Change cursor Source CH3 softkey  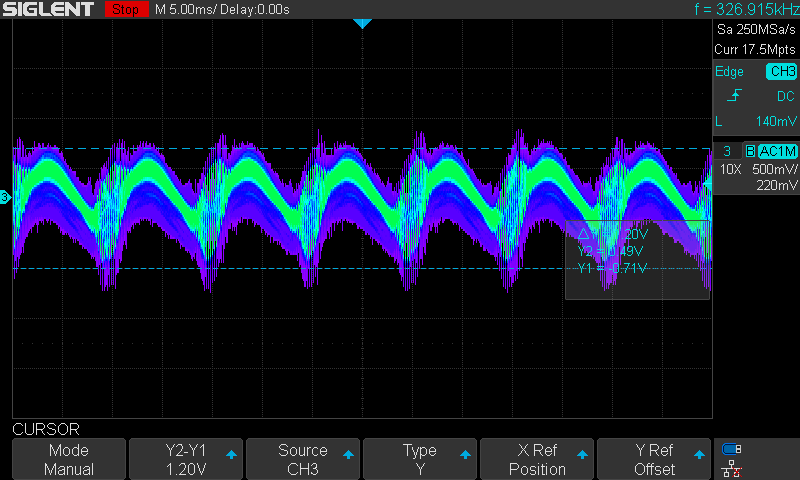[x=303, y=459]
